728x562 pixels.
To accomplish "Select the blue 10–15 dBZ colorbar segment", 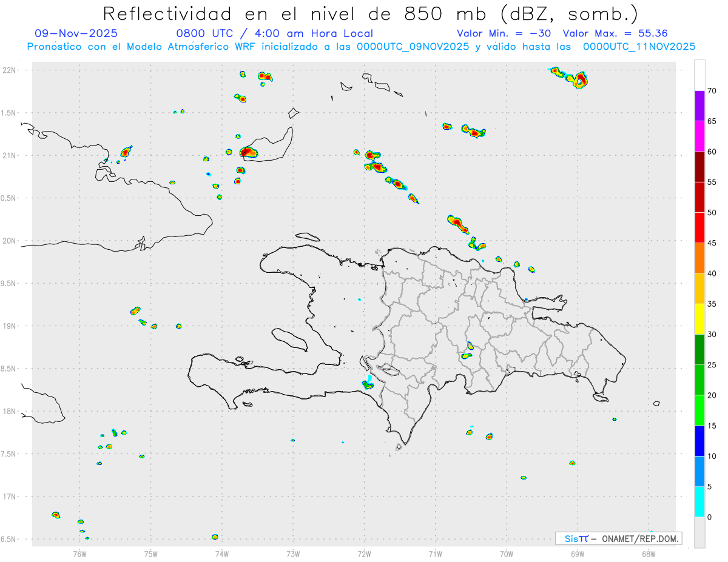I will (x=699, y=441).
